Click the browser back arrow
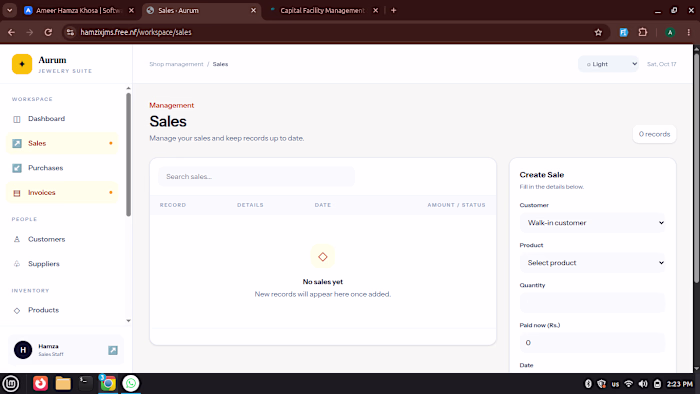700x394 pixels. [11, 32]
